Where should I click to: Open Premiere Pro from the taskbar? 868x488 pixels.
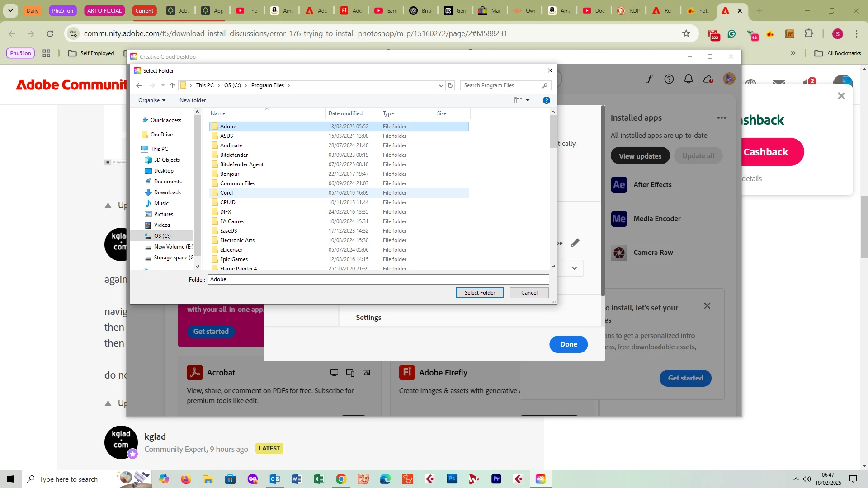(x=496, y=479)
